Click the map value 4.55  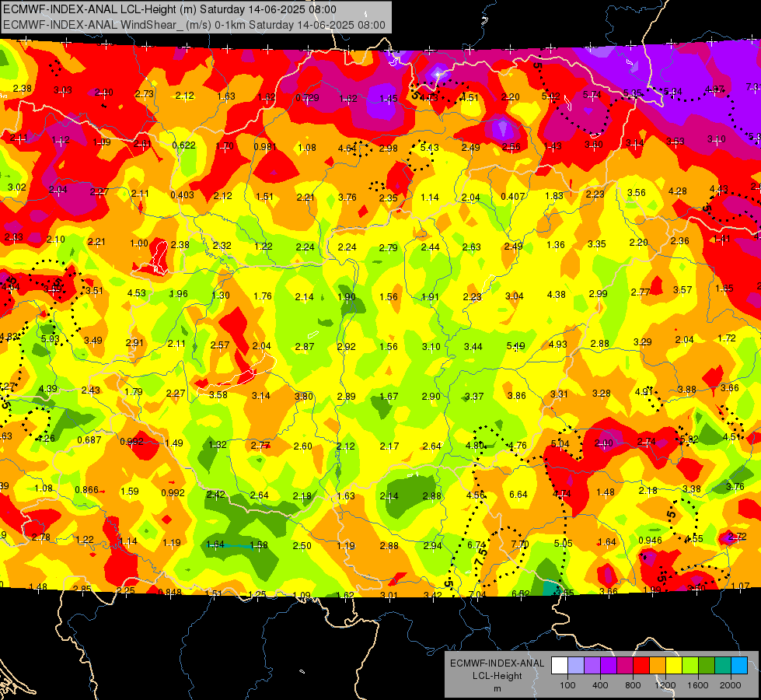point(694,538)
